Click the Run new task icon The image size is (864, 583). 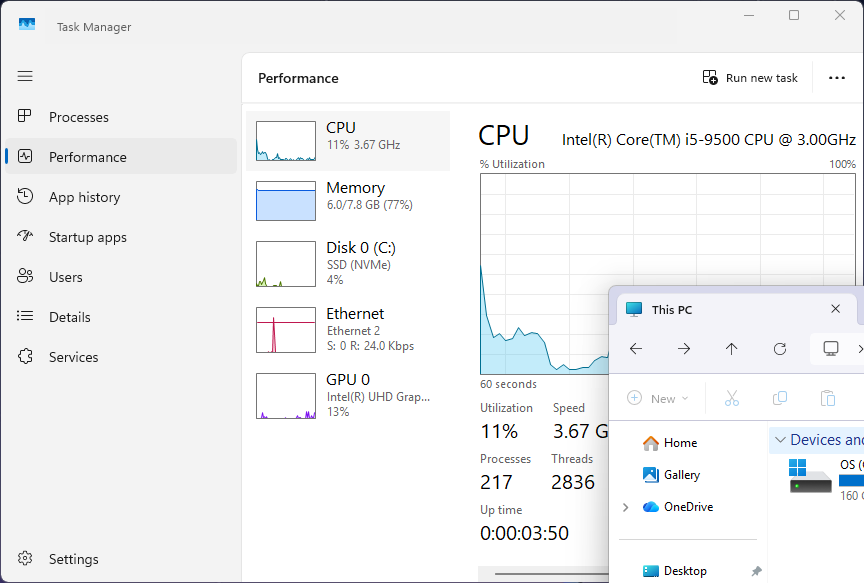(x=710, y=78)
